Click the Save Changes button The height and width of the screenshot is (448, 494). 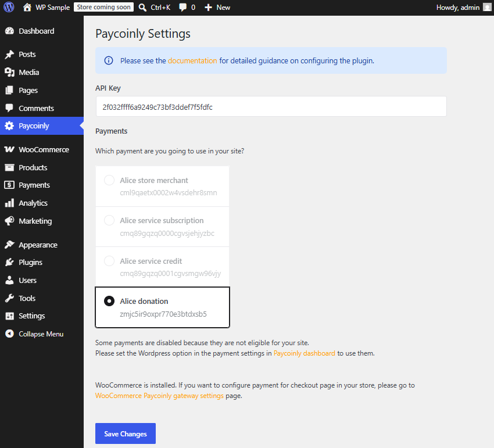(x=126, y=433)
